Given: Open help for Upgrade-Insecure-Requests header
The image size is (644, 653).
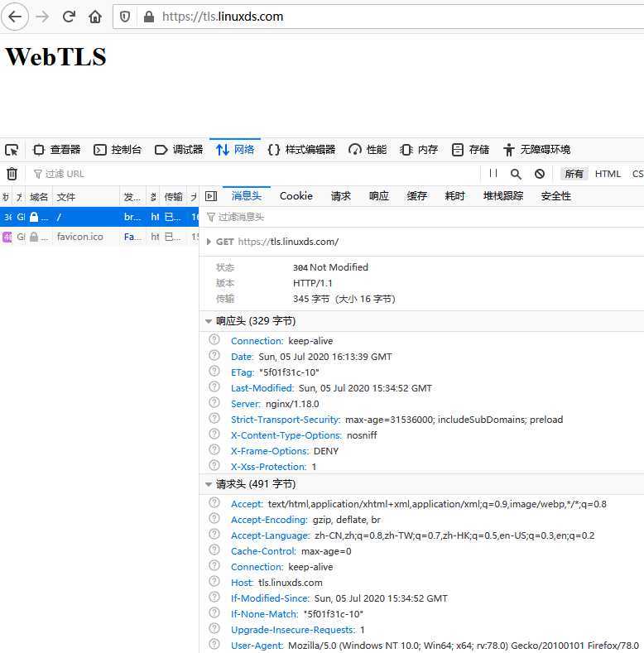Looking at the screenshot, I should point(214,629).
